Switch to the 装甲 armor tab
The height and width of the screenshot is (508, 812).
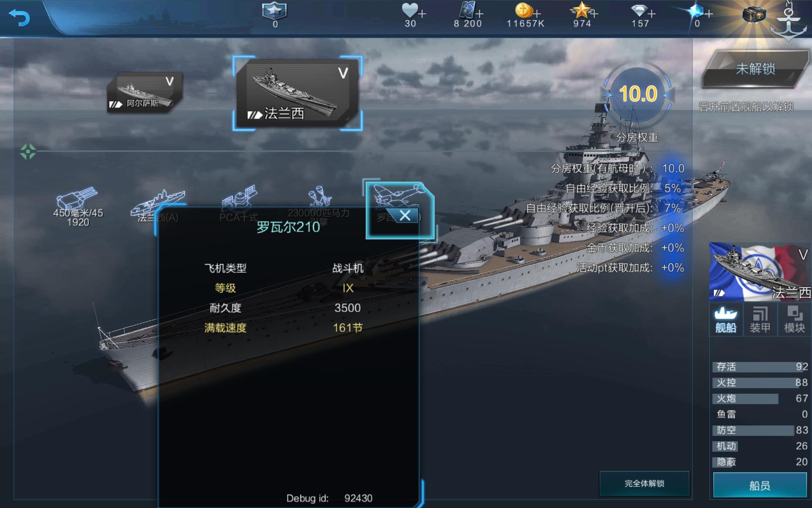click(x=760, y=320)
